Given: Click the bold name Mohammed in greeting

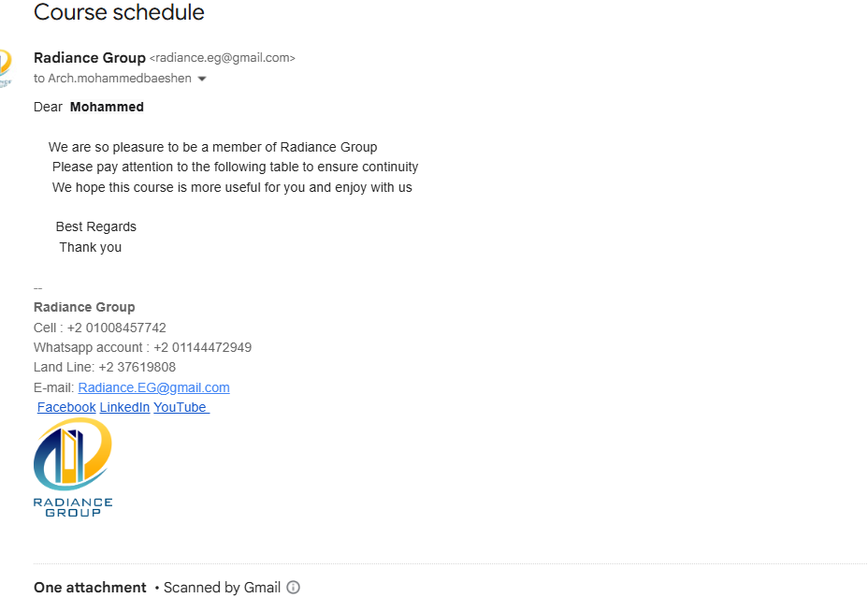Looking at the screenshot, I should [107, 107].
